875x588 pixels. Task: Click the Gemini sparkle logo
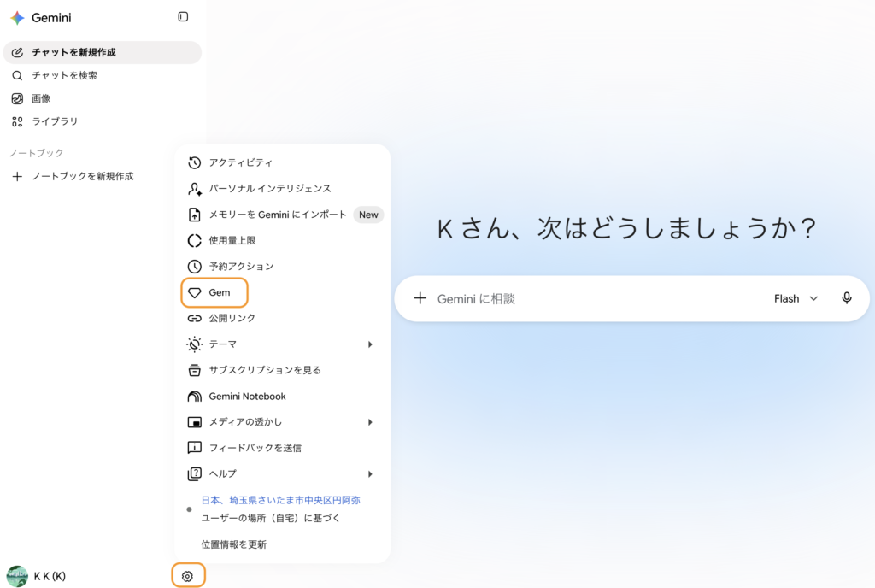point(17,18)
